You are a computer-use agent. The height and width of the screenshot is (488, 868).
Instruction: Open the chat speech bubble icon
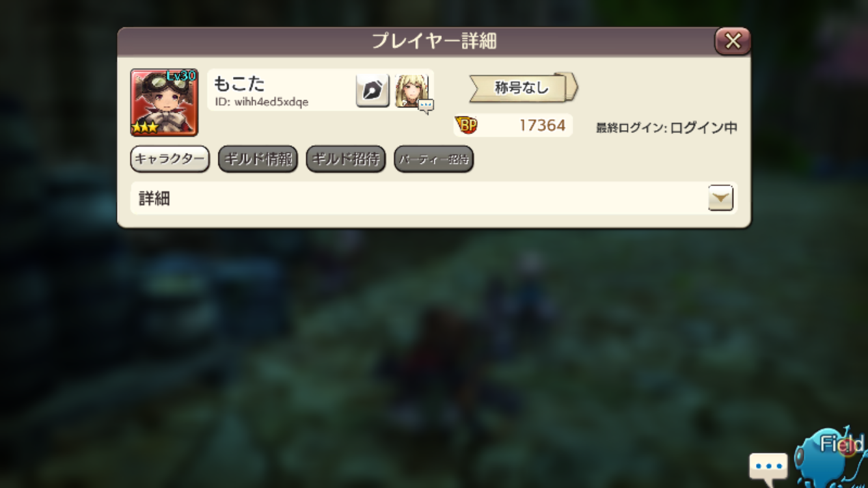point(768,468)
